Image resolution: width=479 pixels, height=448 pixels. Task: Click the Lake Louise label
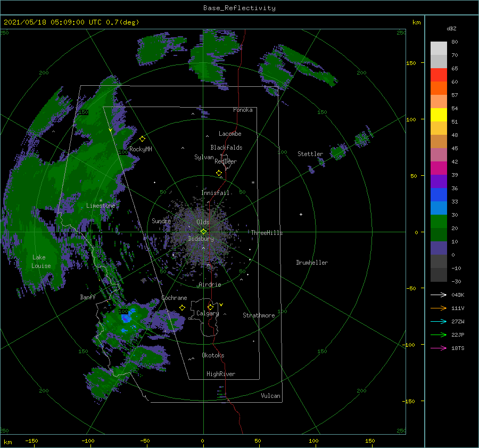tap(41, 262)
